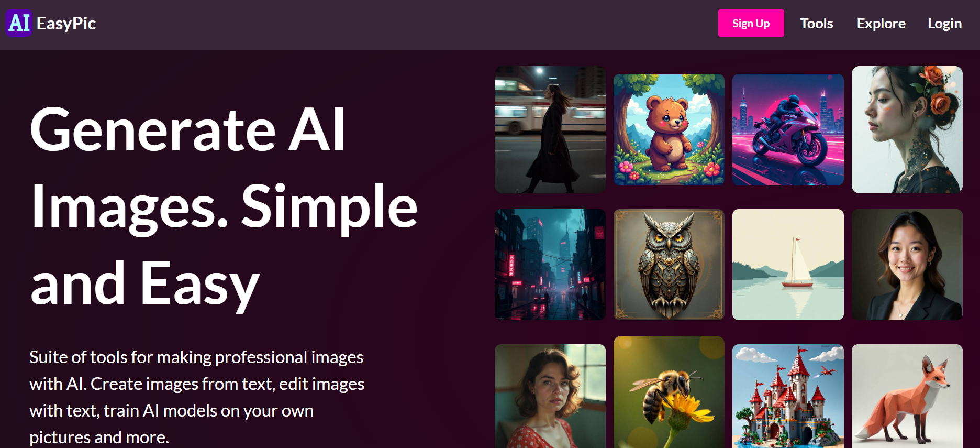The height and width of the screenshot is (448, 980).
Task: View the woman with roses portrait
Action: tap(907, 129)
